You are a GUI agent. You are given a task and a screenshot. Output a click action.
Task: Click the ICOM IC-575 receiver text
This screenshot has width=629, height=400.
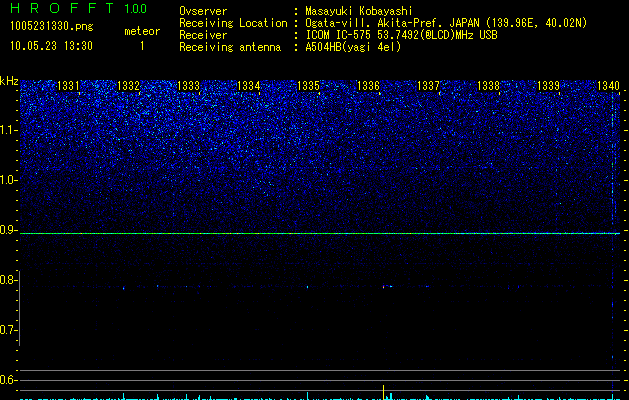click(x=401, y=35)
